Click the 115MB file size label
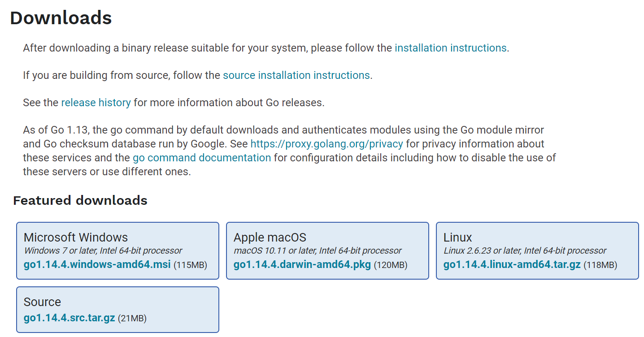The image size is (644, 337). coord(190,265)
